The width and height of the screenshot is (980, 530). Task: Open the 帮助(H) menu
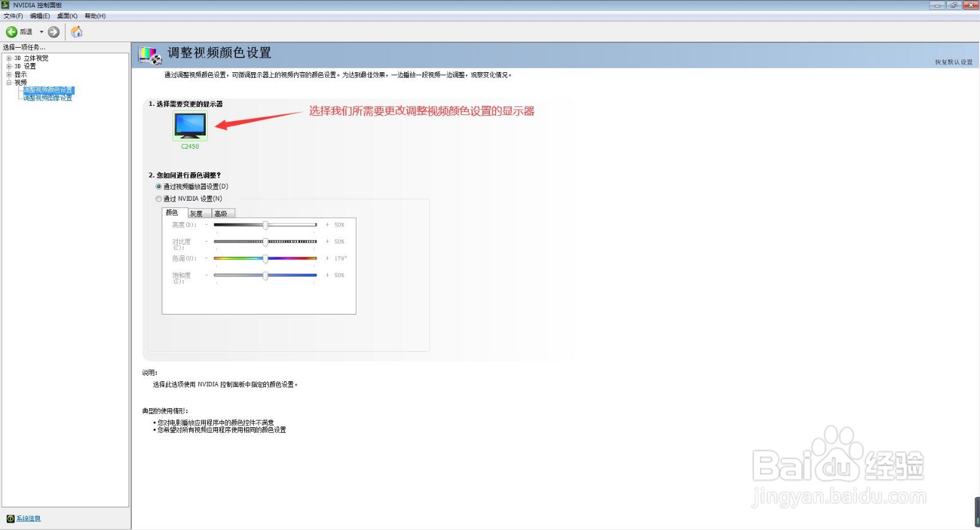coord(95,16)
